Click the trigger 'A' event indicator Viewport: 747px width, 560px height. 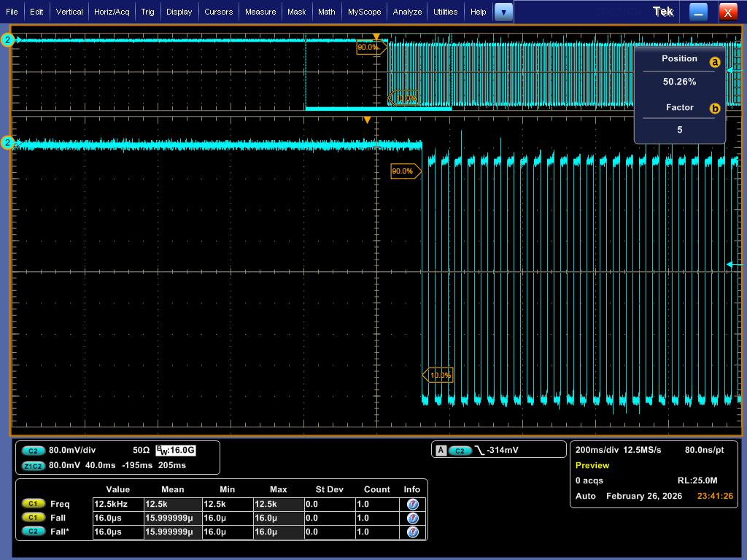click(x=441, y=451)
